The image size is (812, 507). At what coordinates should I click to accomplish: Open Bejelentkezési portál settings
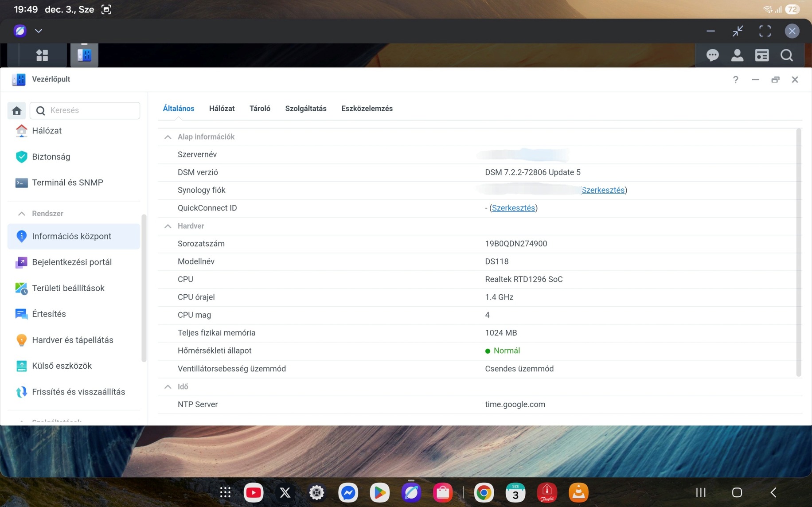tap(74, 262)
